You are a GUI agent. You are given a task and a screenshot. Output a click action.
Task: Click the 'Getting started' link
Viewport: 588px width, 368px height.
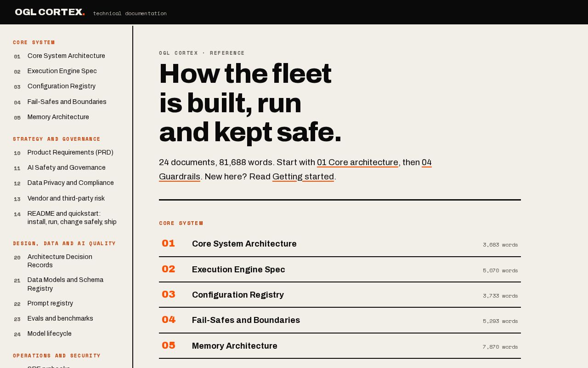coord(303,177)
